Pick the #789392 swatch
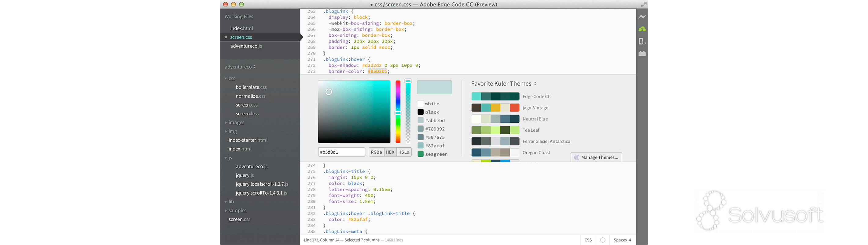868x245 pixels. tap(421, 129)
